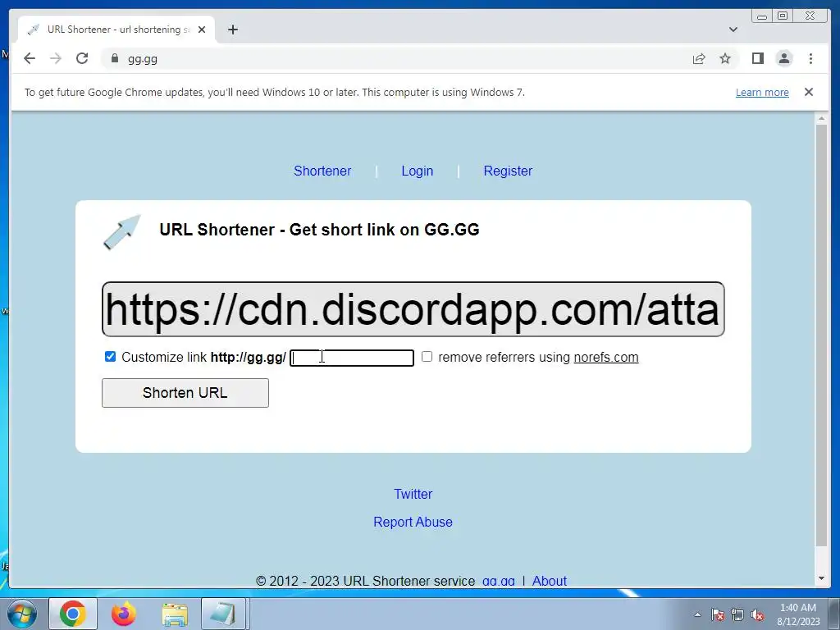Enable the remove referrers checkbox
The height and width of the screenshot is (630, 840).
(x=427, y=356)
